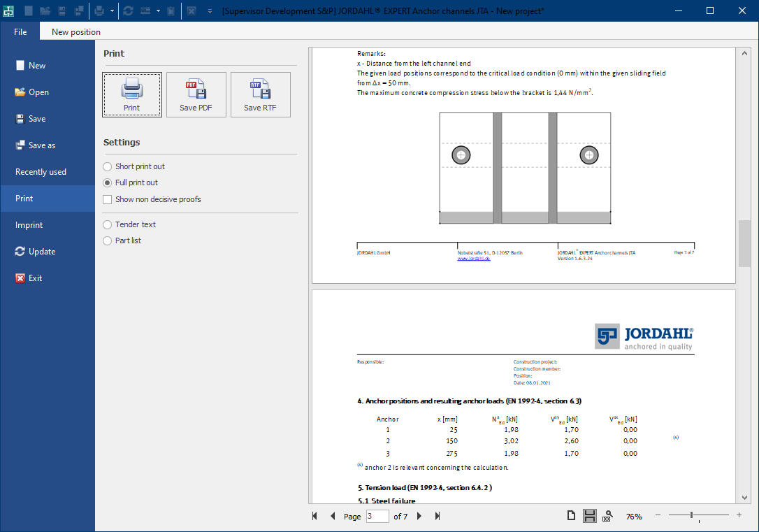Open the File tab
759x532 pixels.
pos(20,32)
